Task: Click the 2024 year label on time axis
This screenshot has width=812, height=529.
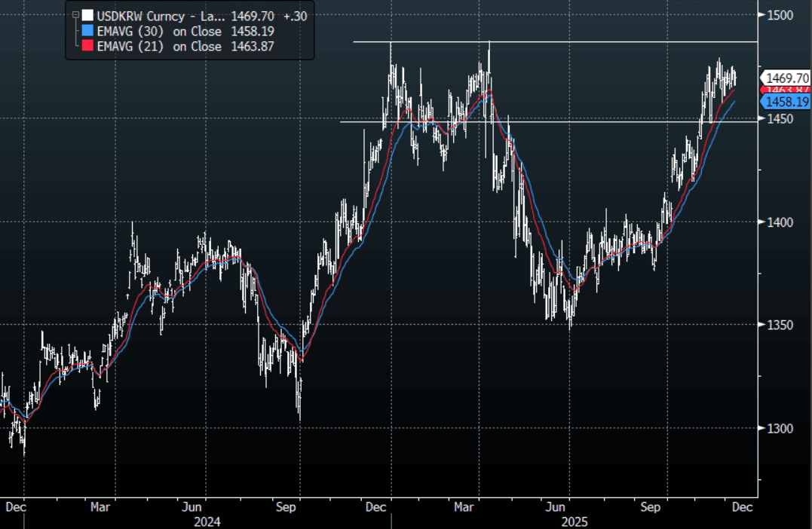Action: pyautogui.click(x=206, y=521)
